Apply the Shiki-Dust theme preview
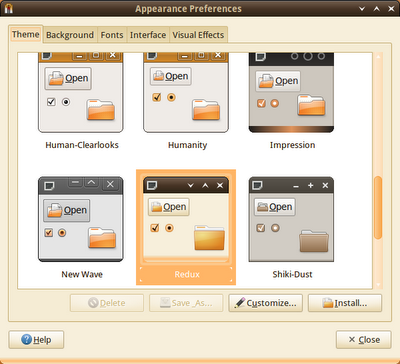400x364 pixels. tap(291, 219)
